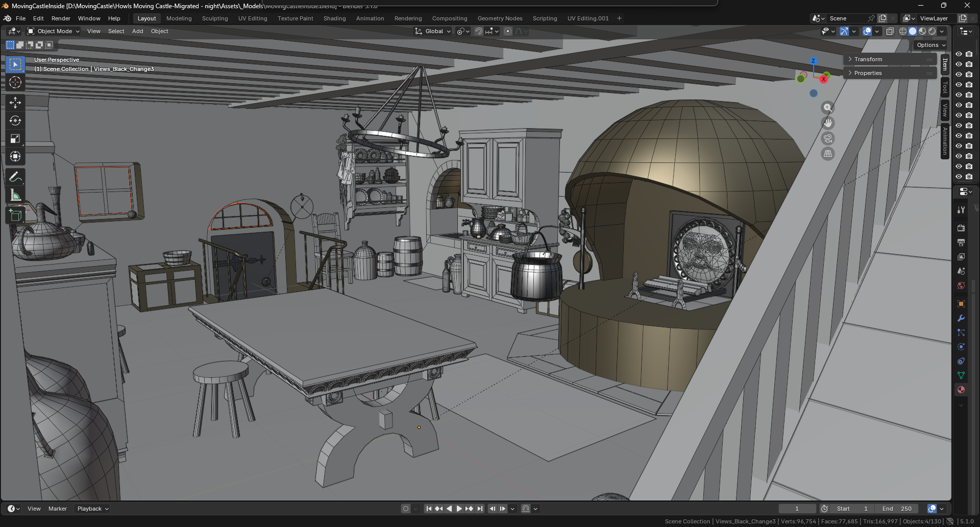Toggle the camera view icon
980x527 pixels.
click(x=827, y=138)
